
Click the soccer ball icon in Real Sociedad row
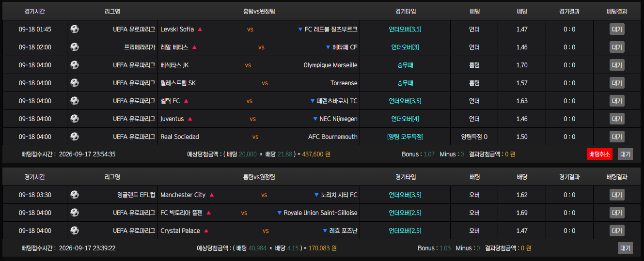coord(75,137)
